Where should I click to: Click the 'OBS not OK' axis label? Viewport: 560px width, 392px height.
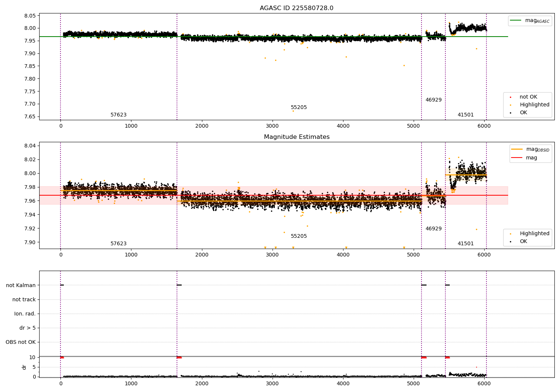(21, 342)
